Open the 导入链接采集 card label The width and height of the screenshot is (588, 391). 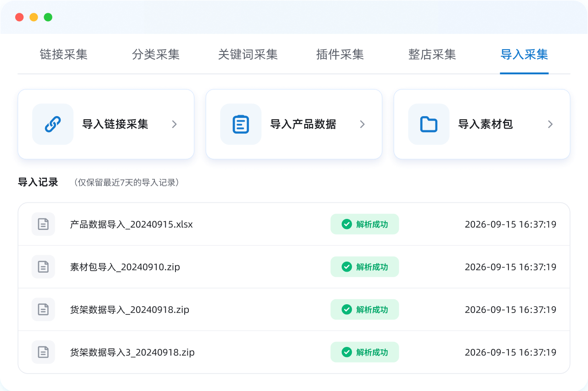pyautogui.click(x=115, y=124)
